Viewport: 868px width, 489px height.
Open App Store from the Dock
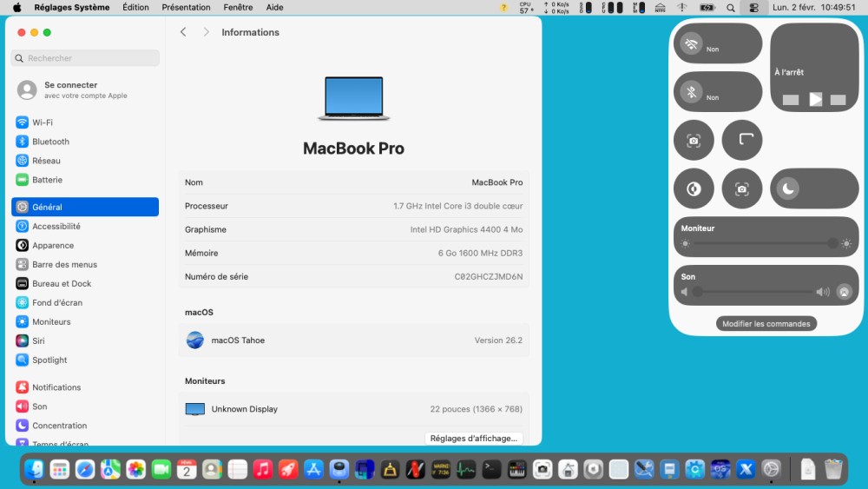coord(314,470)
